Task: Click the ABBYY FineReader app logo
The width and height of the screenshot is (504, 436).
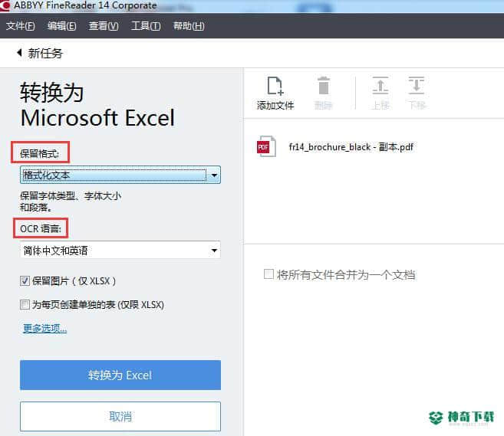Action: (5, 5)
